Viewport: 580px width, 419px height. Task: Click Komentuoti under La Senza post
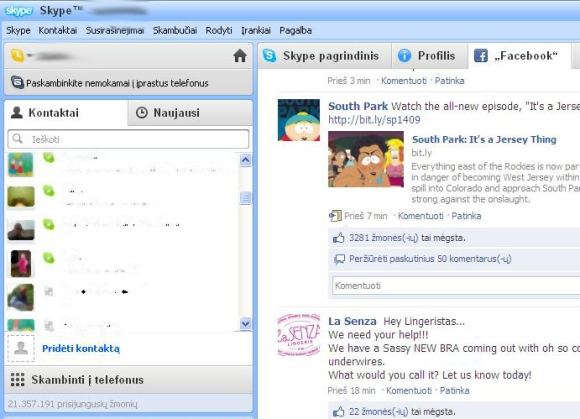(x=409, y=391)
